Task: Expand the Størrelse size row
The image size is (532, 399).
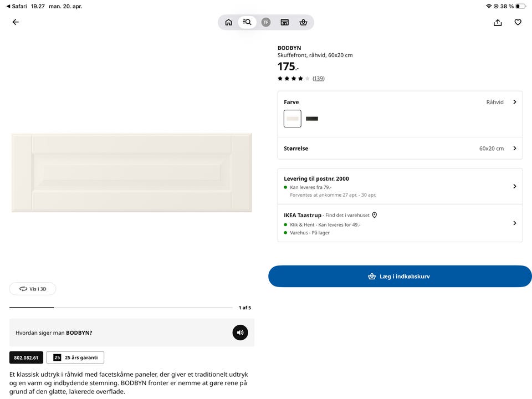Action: click(x=400, y=149)
